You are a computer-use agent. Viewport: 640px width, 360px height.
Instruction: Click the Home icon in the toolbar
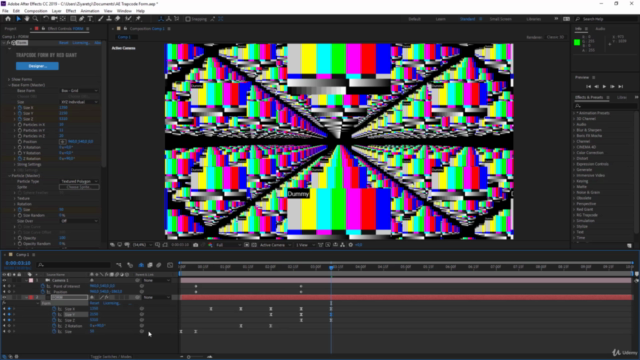[x=8, y=19]
